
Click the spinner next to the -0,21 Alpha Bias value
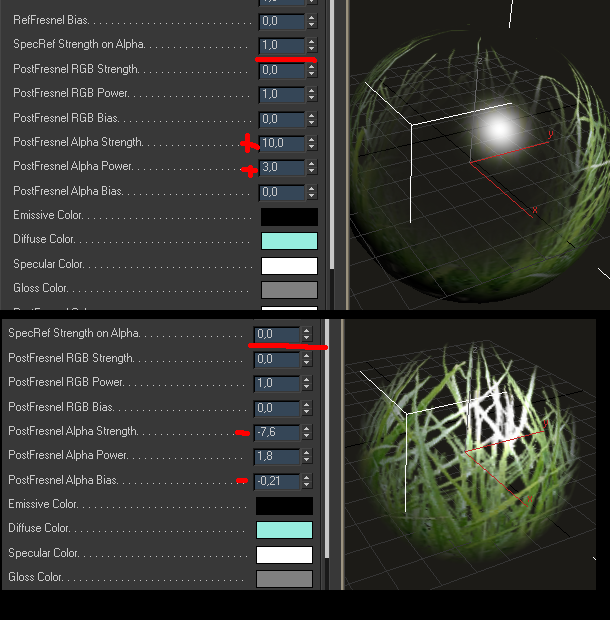pyautogui.click(x=306, y=481)
